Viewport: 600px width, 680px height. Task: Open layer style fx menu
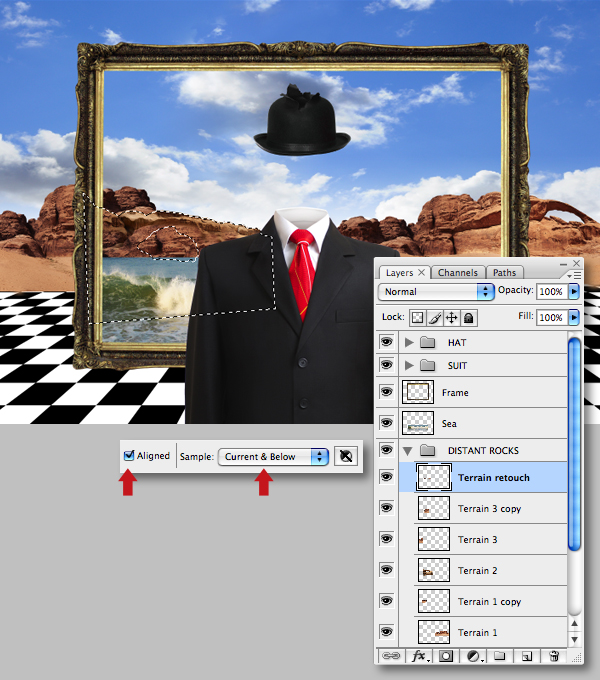pos(420,656)
